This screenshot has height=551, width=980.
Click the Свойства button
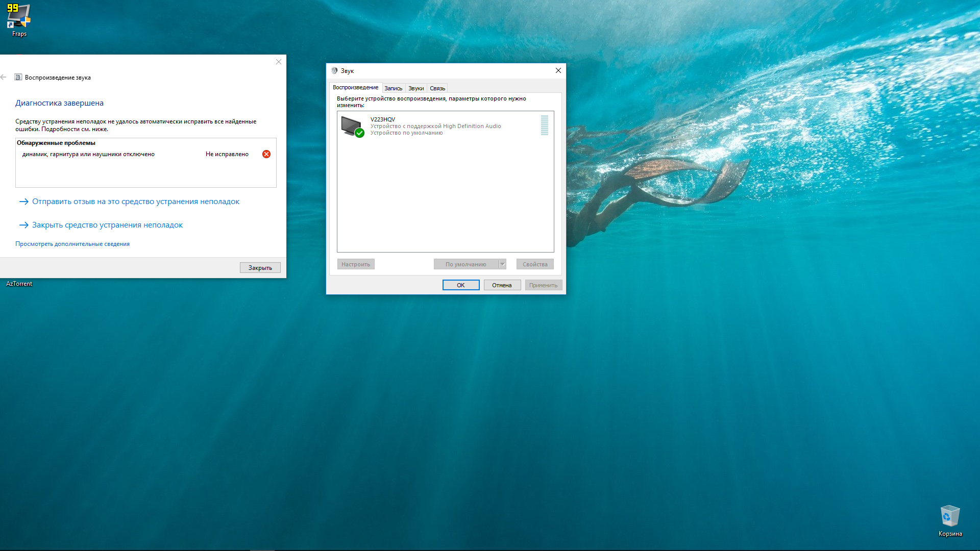click(x=535, y=264)
